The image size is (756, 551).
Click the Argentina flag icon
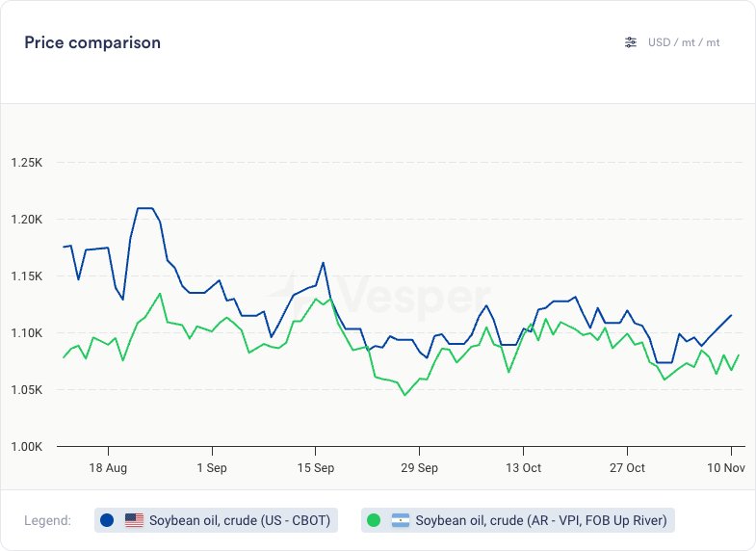click(x=401, y=521)
